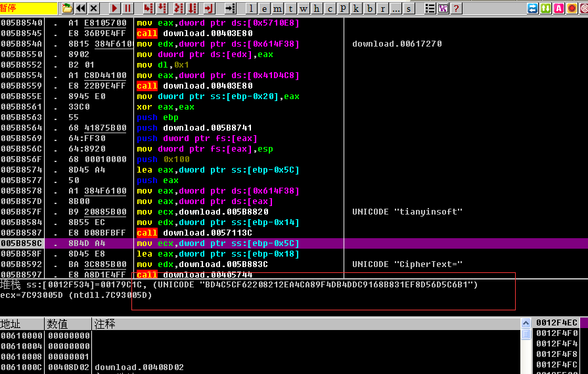Click the green up-down arrows plugin icon

(545, 9)
